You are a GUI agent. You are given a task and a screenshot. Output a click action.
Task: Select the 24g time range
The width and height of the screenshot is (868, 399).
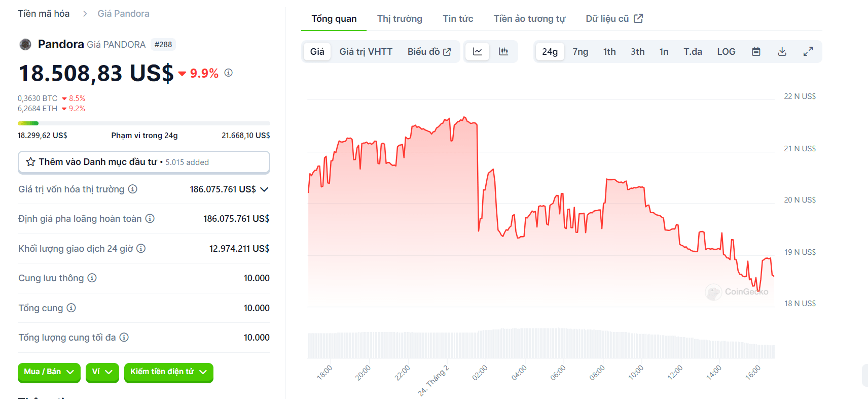coord(550,52)
